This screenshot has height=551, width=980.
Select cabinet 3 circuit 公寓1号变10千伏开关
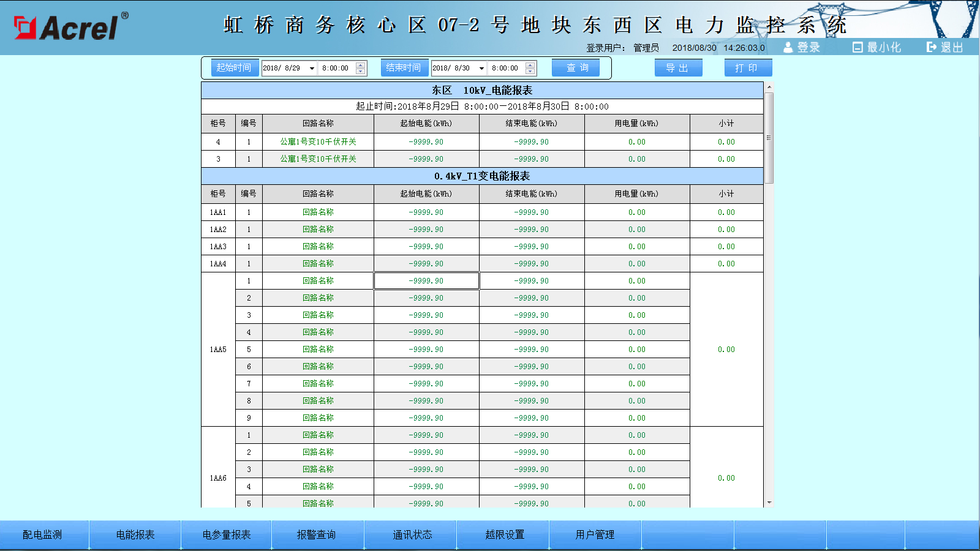click(x=318, y=159)
